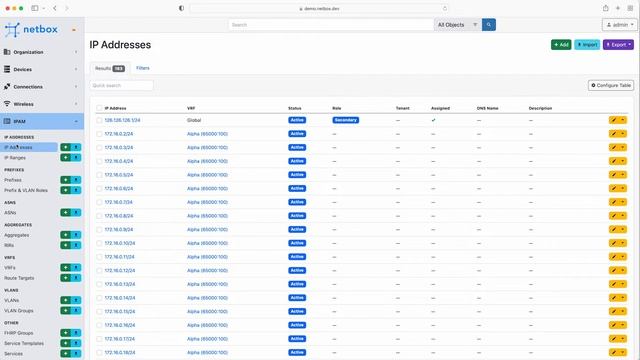Click green add icon beside Services
The image size is (640, 360).
click(x=65, y=353)
